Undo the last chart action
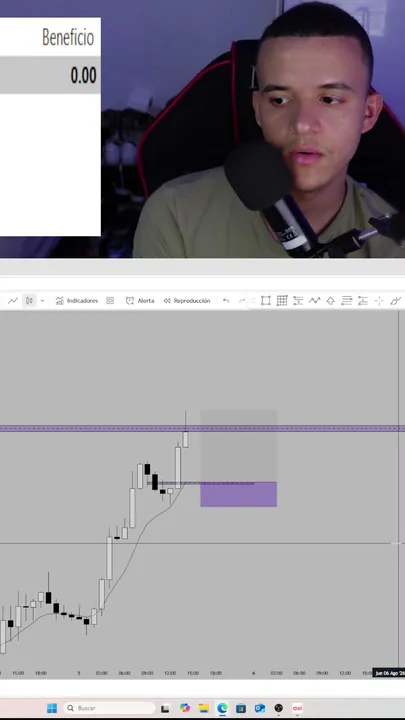405x720 pixels. click(x=226, y=301)
